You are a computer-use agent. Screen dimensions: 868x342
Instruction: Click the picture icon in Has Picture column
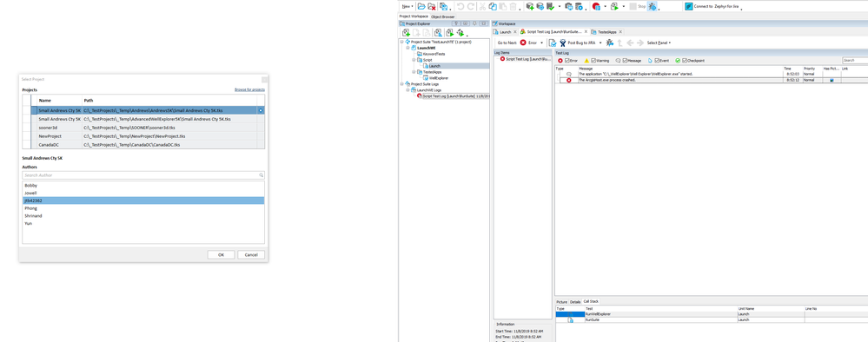(x=832, y=80)
